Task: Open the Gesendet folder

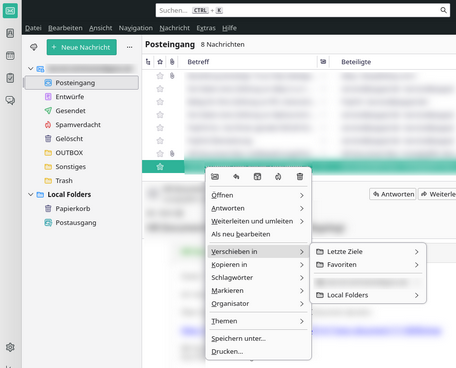Action: (x=82, y=111)
